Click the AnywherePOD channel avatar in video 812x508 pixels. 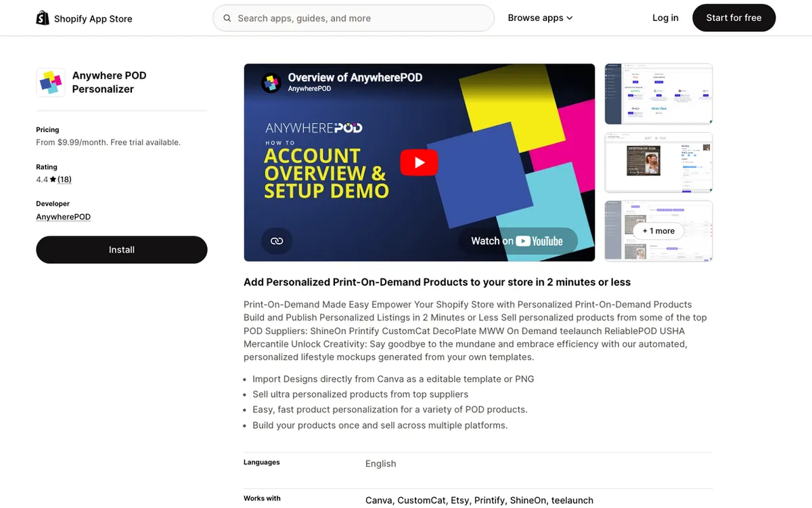pyautogui.click(x=271, y=83)
